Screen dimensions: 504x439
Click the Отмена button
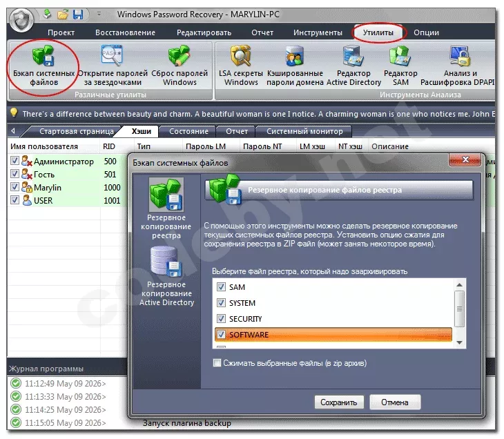395,402
